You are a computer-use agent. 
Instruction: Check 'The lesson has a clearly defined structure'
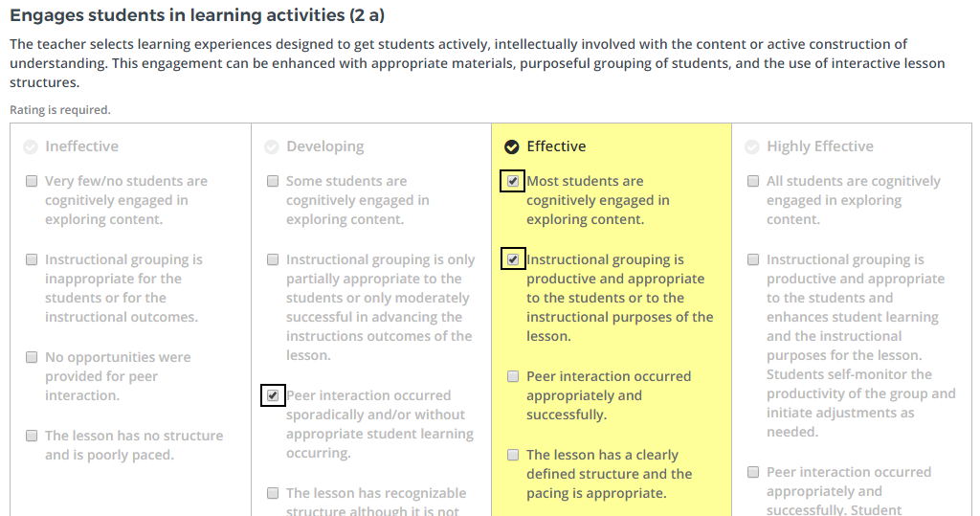513,455
